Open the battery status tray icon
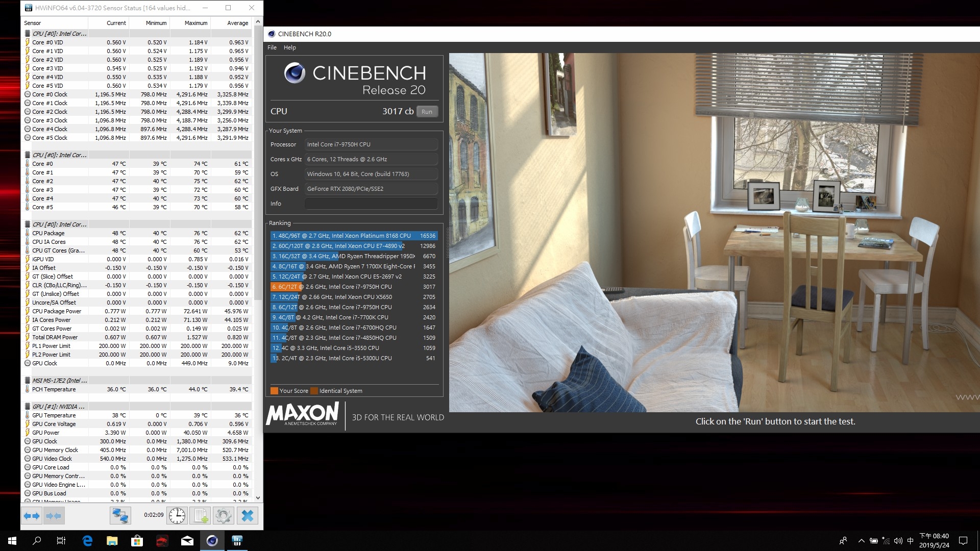This screenshot has height=551, width=980. click(874, 541)
